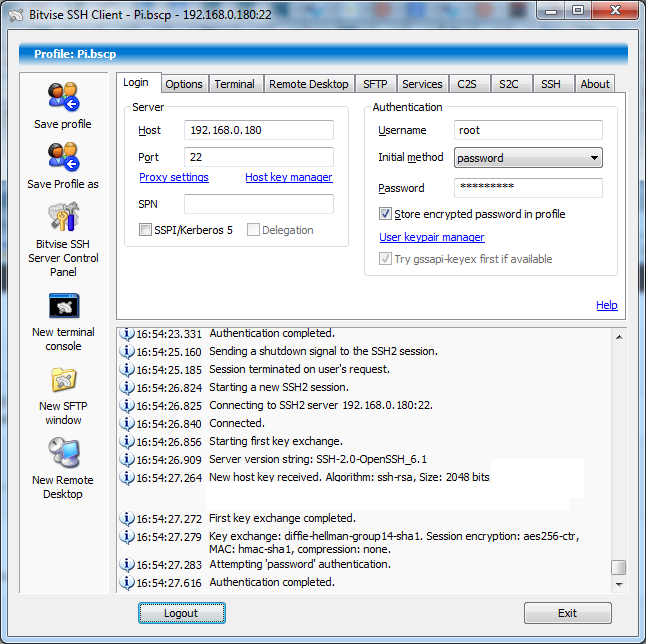Open the User keypair manager link

pyautogui.click(x=432, y=238)
